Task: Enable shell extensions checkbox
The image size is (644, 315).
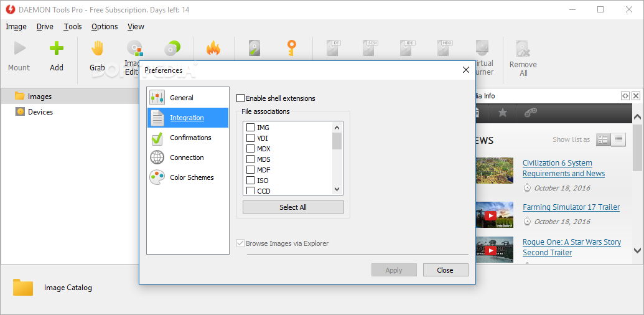Action: click(240, 98)
